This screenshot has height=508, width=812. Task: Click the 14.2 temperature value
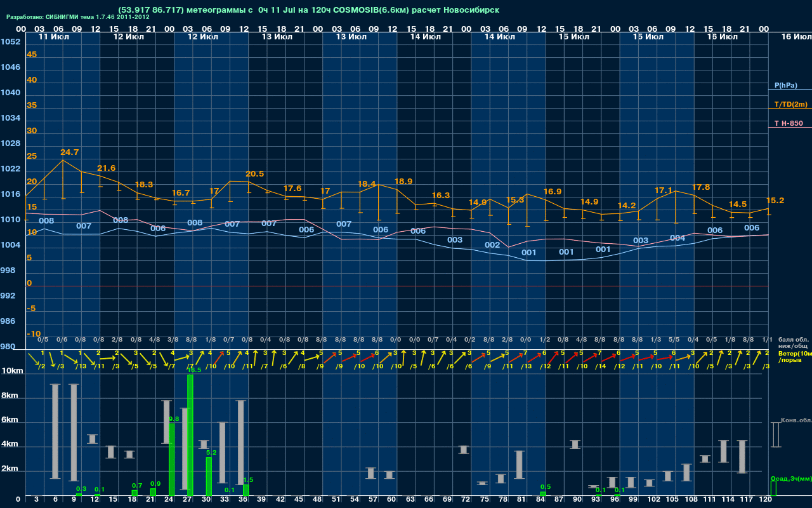(x=627, y=206)
